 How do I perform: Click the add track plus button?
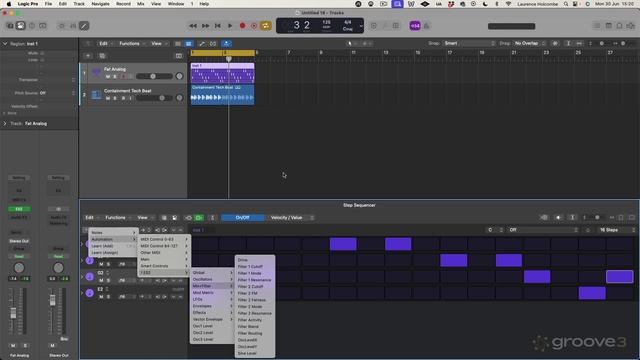[x=88, y=56]
